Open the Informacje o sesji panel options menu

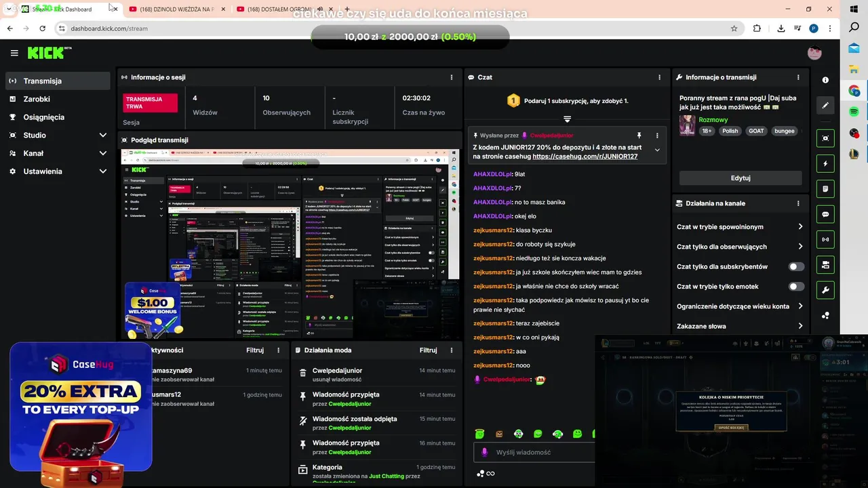tap(452, 77)
